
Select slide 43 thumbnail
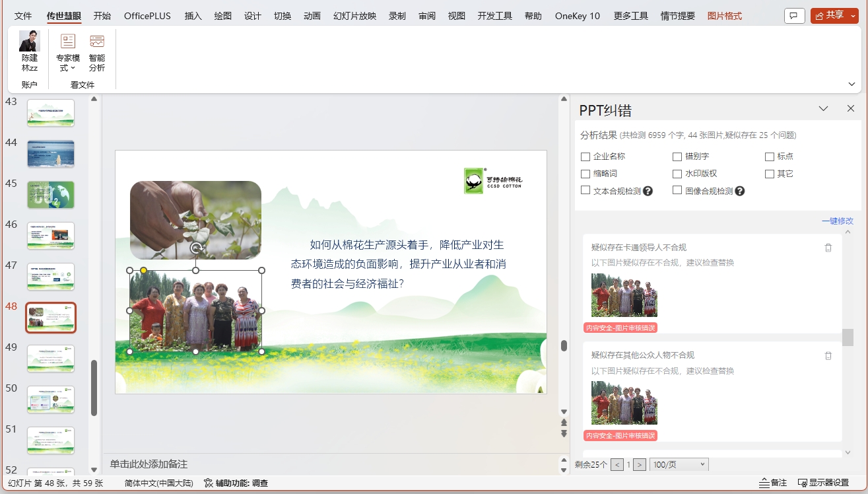[51, 113]
